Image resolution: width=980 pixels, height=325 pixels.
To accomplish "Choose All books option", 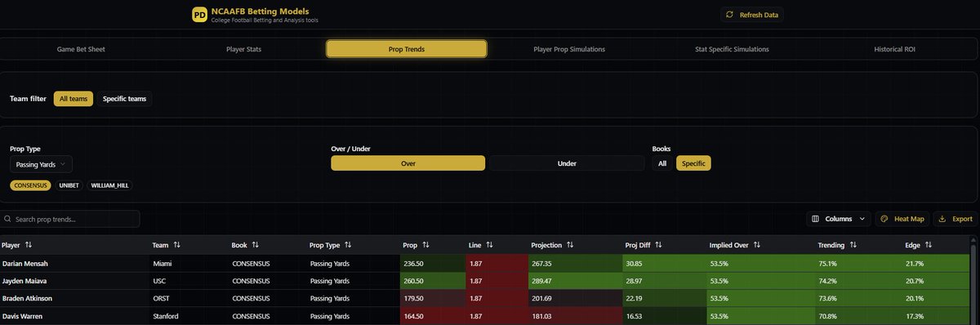I will (662, 163).
